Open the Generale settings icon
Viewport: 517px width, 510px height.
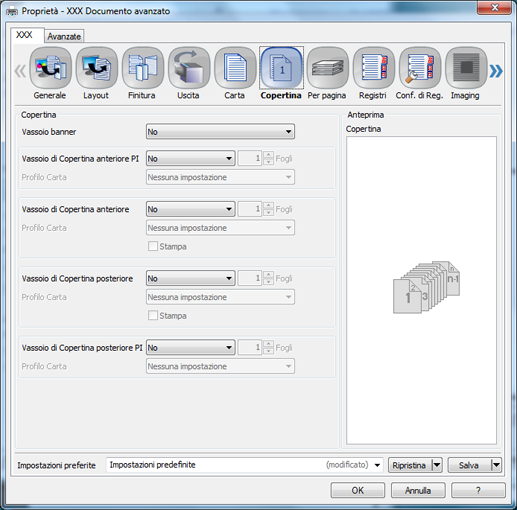pyautogui.click(x=50, y=68)
